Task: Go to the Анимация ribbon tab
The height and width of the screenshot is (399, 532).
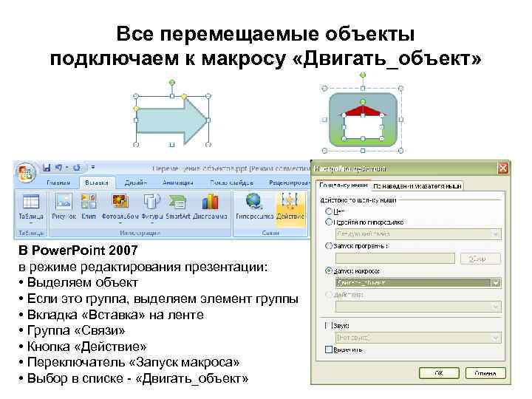Action: point(178,183)
